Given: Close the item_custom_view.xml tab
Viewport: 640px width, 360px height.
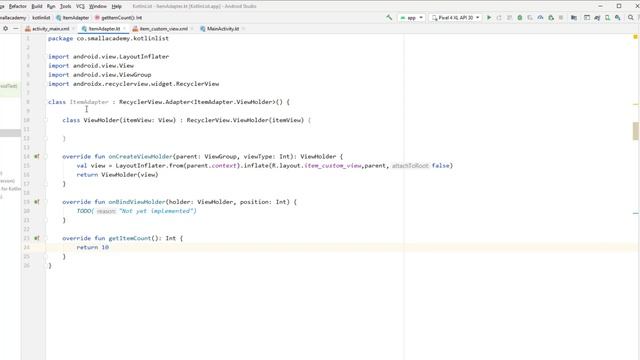Looking at the screenshot, I should [x=192, y=29].
